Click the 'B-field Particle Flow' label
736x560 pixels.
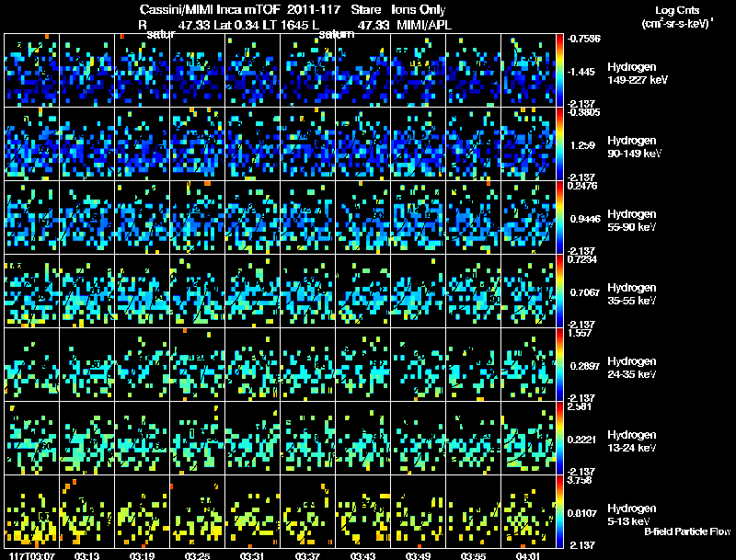pyautogui.click(x=687, y=531)
